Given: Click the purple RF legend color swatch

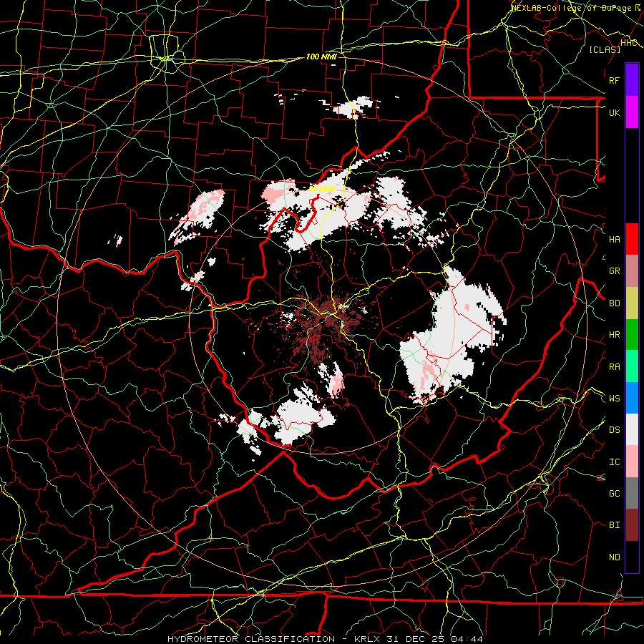Looking at the screenshot, I should pyautogui.click(x=632, y=80).
